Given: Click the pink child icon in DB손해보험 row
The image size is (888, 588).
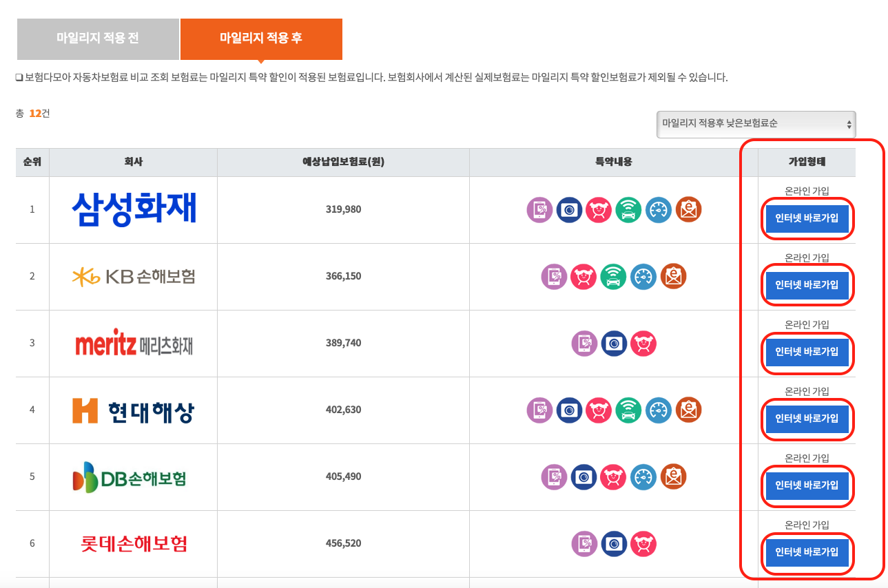Looking at the screenshot, I should point(613,477).
